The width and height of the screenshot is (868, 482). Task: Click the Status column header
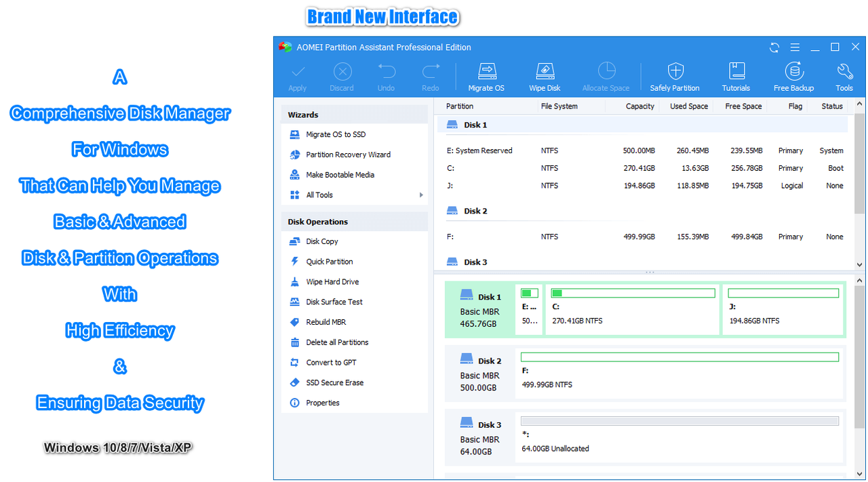pyautogui.click(x=832, y=106)
